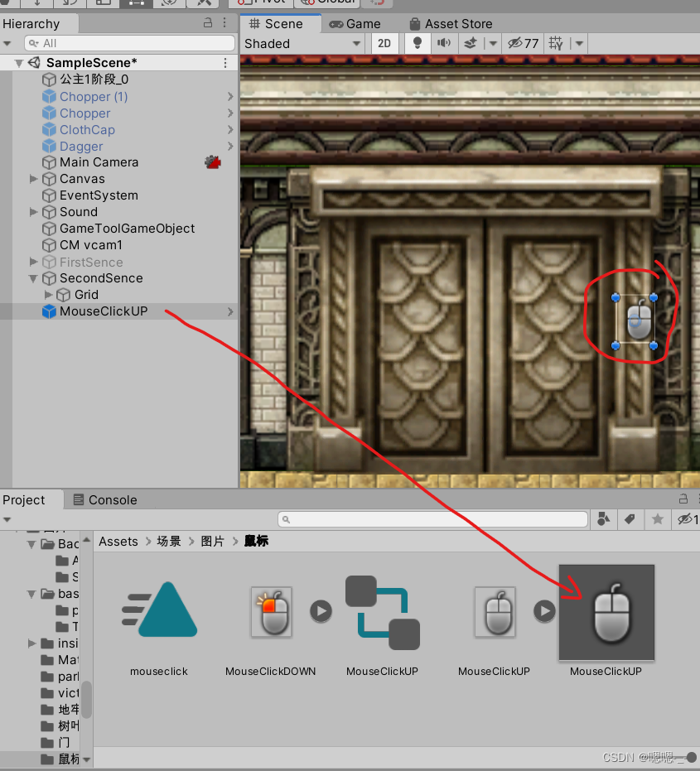Click Cinemachine brain icon beside Main Camera
The height and width of the screenshot is (771, 700).
[213, 161]
